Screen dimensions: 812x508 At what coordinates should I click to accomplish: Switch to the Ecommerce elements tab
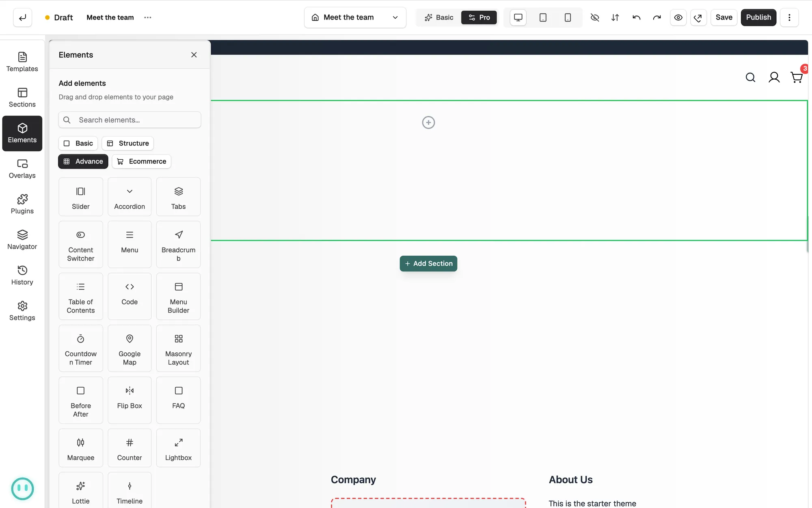tap(142, 161)
